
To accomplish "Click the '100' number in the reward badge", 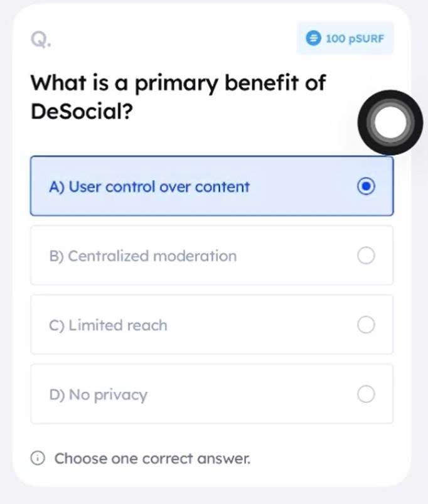I will 335,39.
